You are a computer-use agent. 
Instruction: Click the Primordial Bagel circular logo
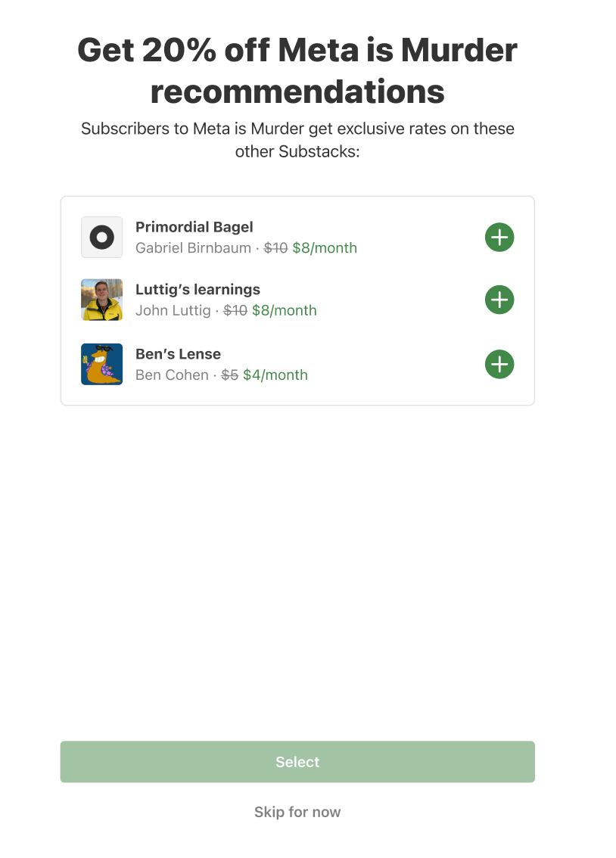click(x=101, y=237)
